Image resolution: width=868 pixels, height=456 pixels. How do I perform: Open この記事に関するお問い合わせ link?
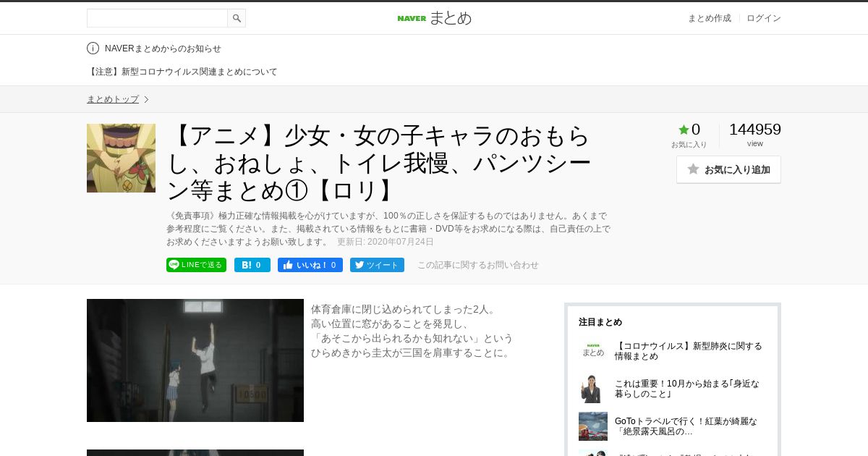[x=478, y=265]
